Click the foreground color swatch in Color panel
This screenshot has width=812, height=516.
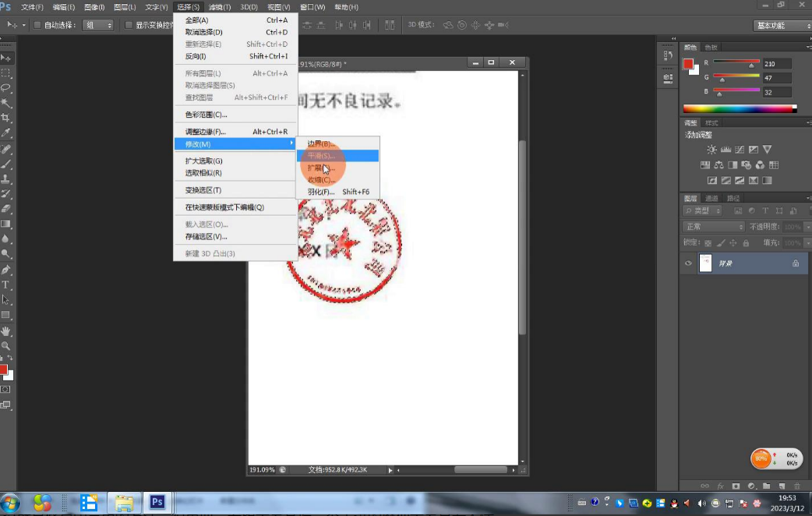pyautogui.click(x=688, y=64)
